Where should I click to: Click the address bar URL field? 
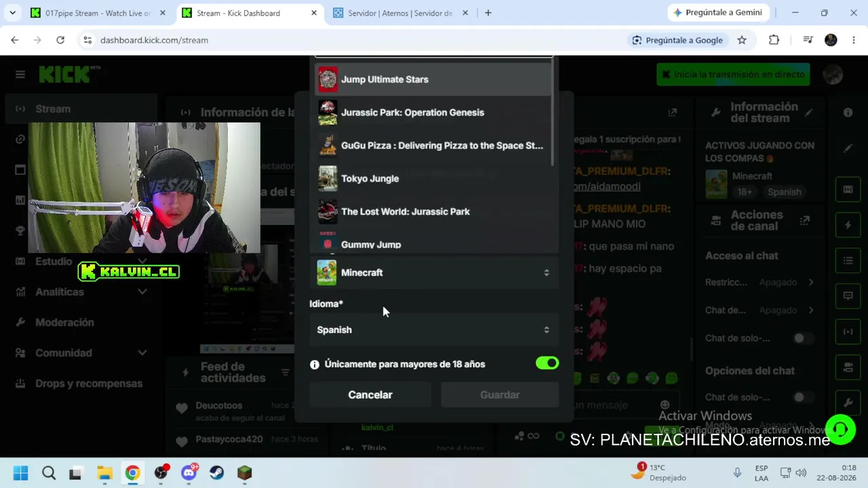[x=353, y=40]
